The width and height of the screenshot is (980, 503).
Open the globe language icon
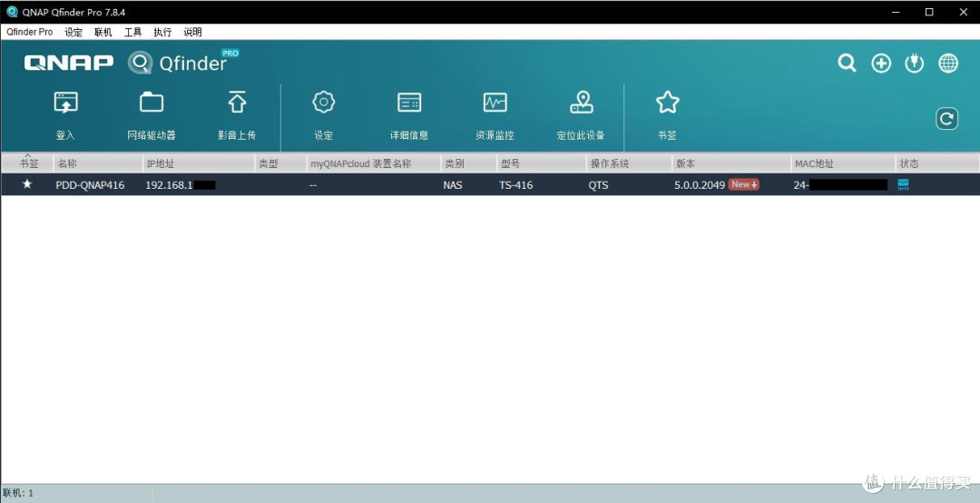coord(948,63)
